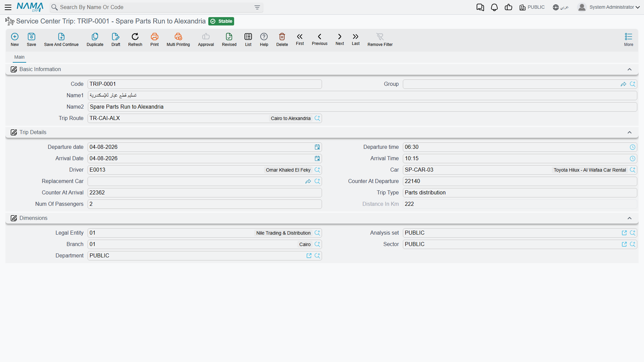
Task: Open the chat messages icon
Action: 480,7
